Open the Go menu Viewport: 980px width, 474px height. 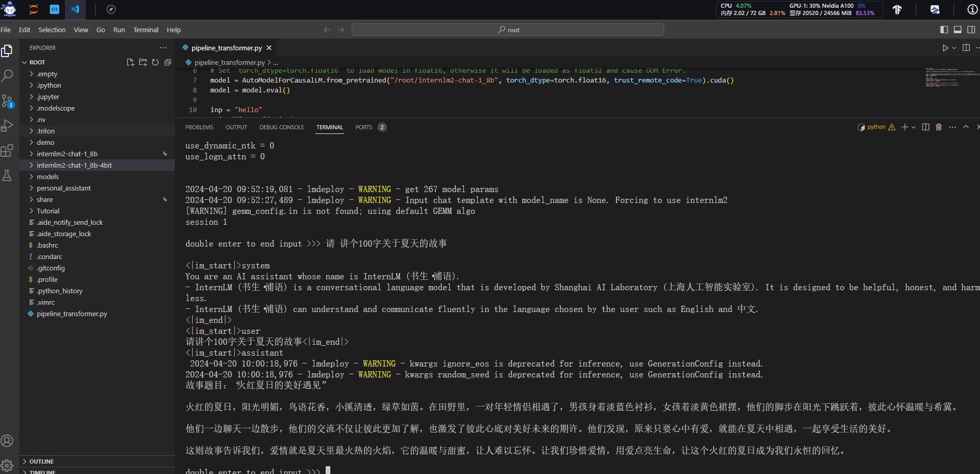pyautogui.click(x=101, y=30)
